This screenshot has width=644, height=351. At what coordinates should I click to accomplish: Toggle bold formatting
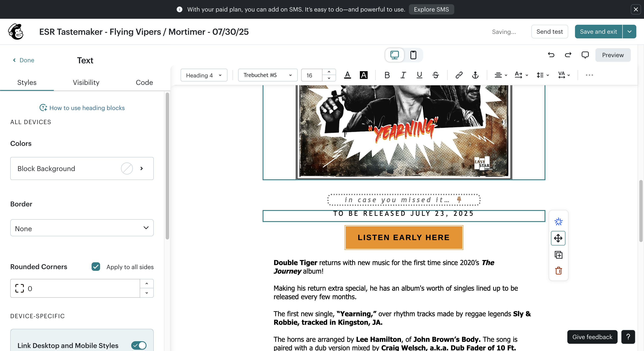tap(387, 75)
